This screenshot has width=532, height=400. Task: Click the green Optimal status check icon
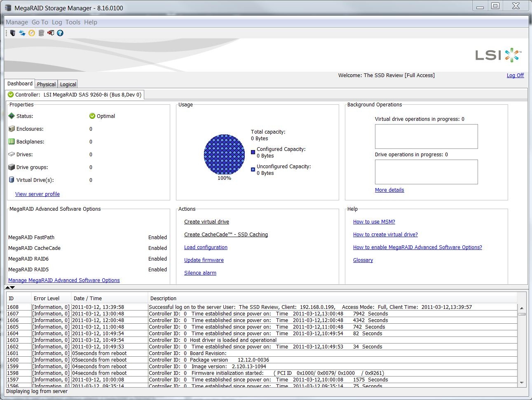pyautogui.click(x=92, y=116)
